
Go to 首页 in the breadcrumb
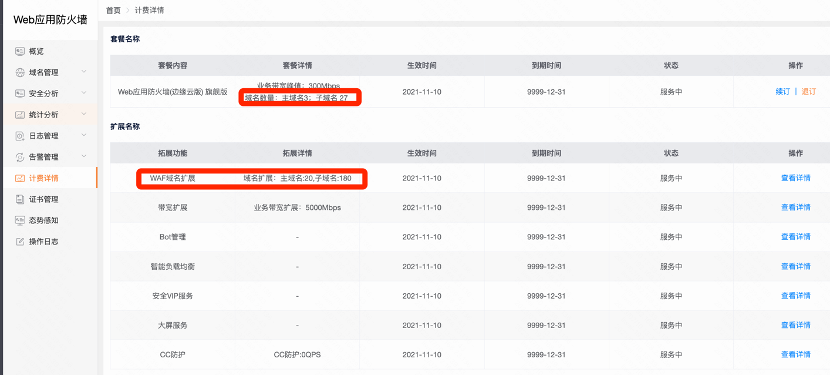113,10
